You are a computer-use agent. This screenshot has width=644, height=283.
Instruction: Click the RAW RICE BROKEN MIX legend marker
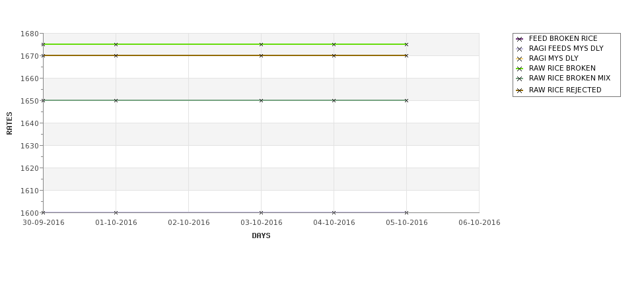pyautogui.click(x=519, y=79)
